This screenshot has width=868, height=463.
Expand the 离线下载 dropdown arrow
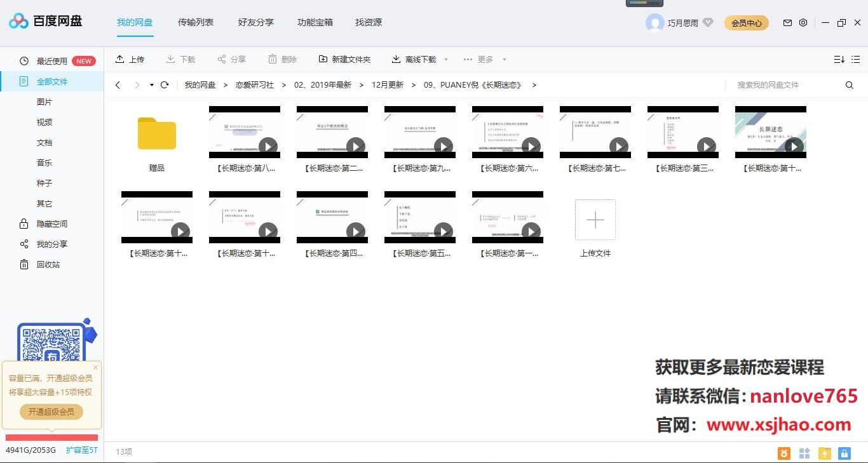[446, 60]
